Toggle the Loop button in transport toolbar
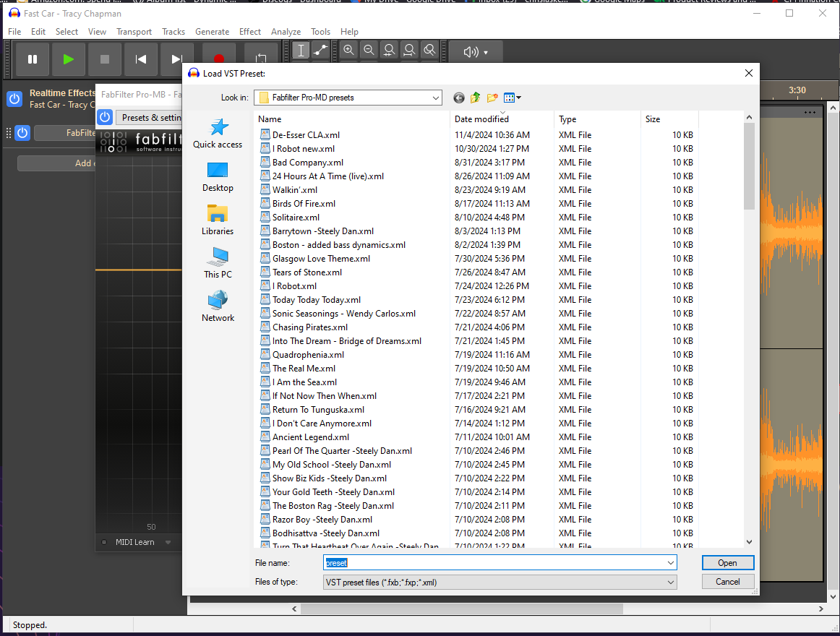 pyautogui.click(x=261, y=57)
